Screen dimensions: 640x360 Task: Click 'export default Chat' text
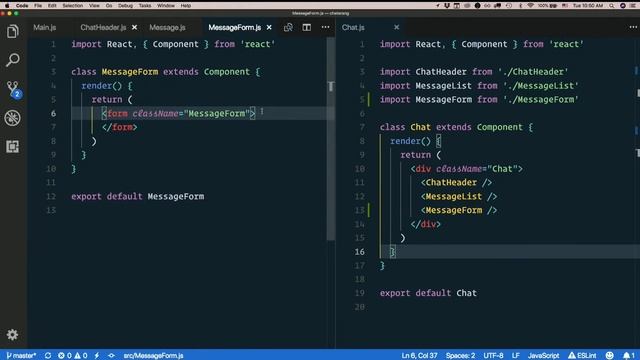428,293
